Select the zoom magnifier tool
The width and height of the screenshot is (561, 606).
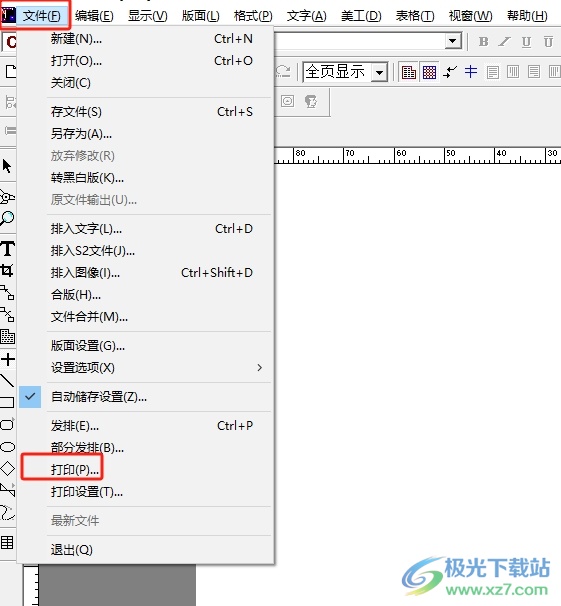click(x=7, y=219)
